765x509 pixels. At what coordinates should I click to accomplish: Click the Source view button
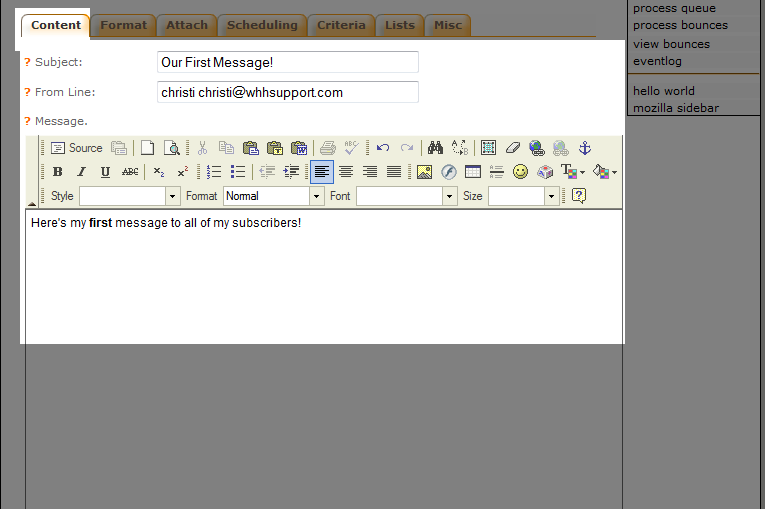click(x=77, y=148)
